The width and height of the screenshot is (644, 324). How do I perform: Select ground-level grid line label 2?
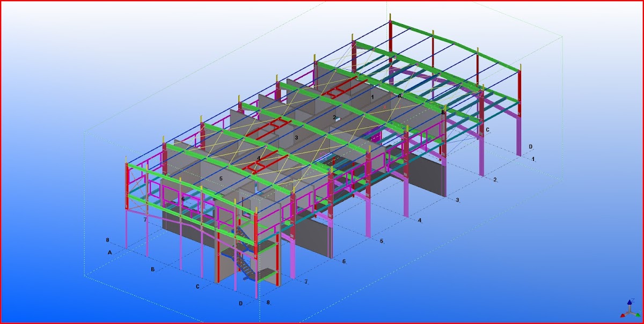(495, 180)
